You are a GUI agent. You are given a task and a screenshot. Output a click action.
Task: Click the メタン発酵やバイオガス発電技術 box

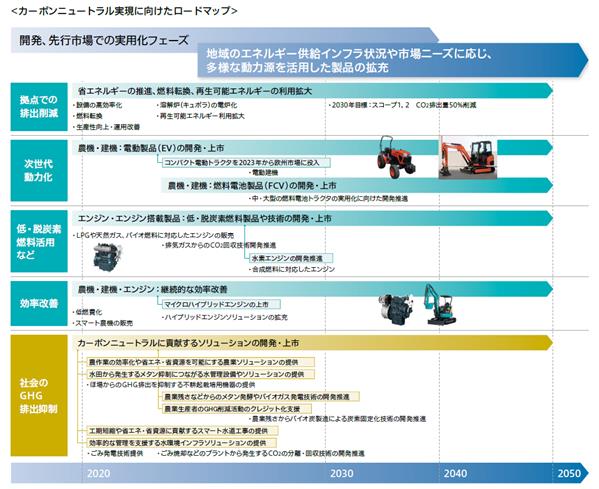point(261,397)
